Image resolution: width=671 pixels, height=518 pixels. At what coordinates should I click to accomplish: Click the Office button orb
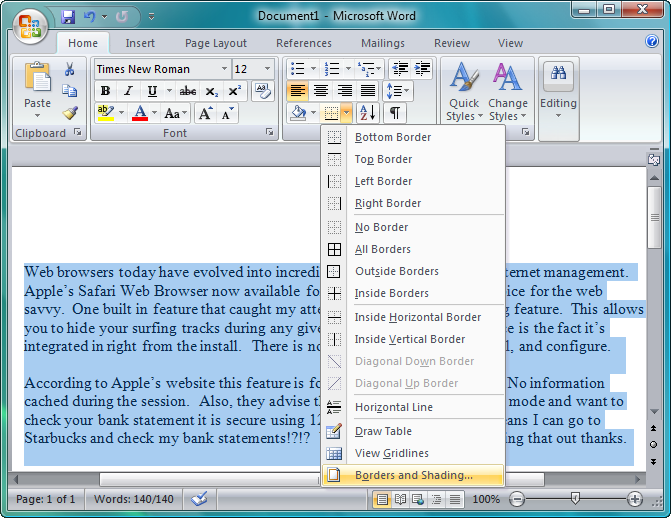[30, 27]
